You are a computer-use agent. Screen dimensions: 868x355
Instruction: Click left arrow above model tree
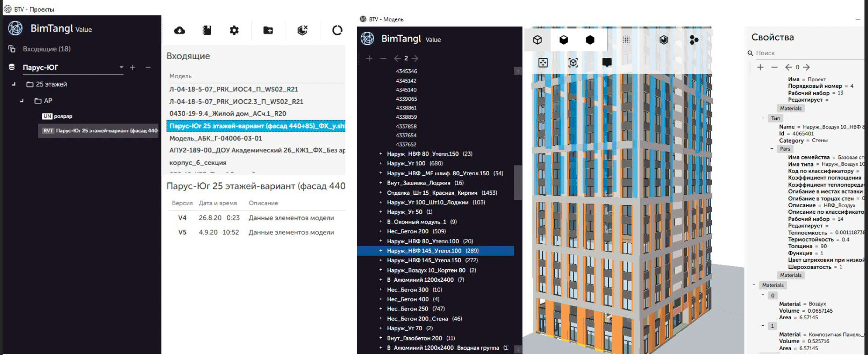click(x=397, y=58)
